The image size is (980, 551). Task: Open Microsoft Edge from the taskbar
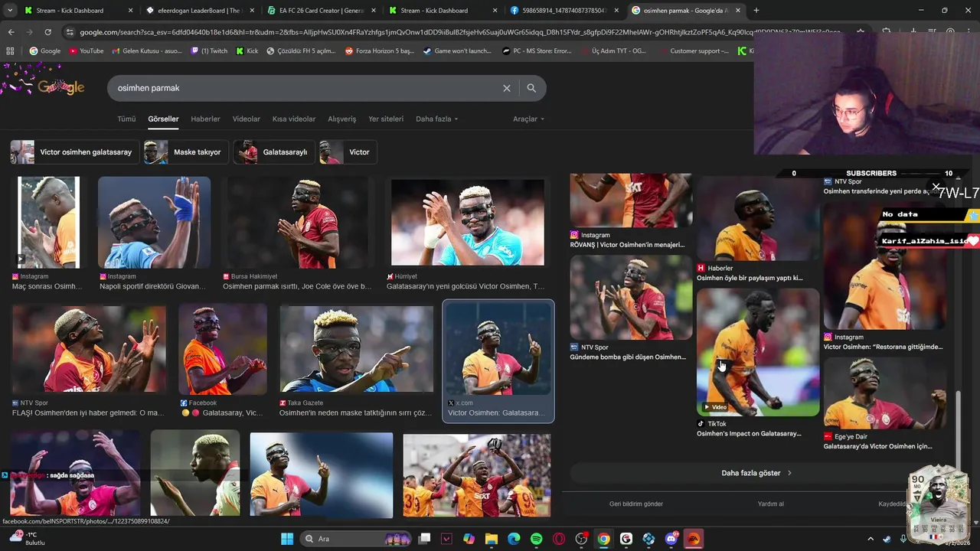514,539
